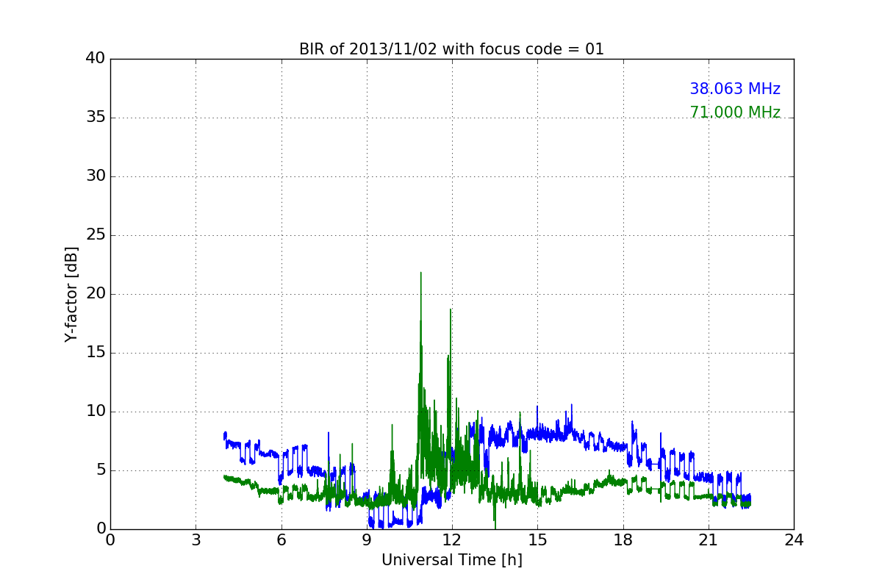Click the y-axis tick label 30
Image resolution: width=882 pixels, height=588 pixels.
(x=96, y=176)
